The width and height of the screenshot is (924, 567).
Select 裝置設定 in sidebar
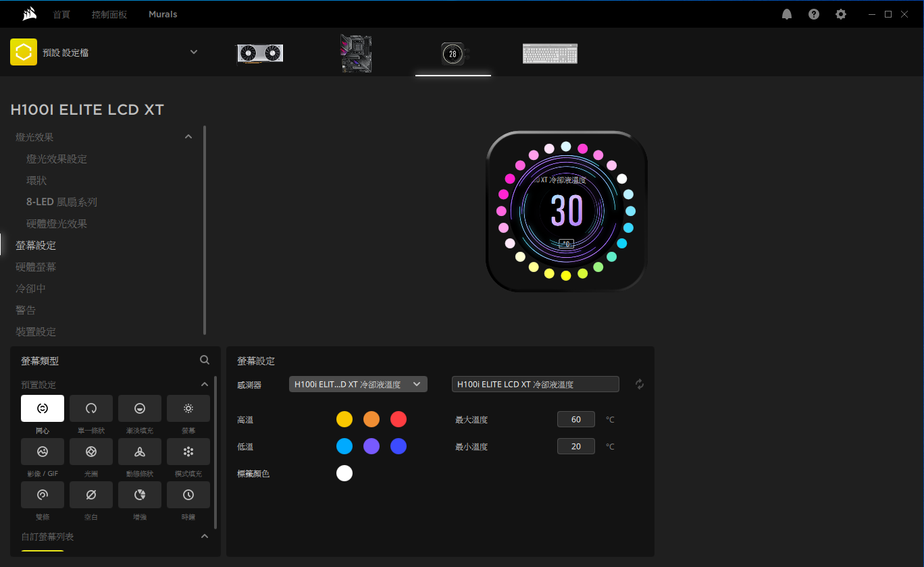point(36,331)
